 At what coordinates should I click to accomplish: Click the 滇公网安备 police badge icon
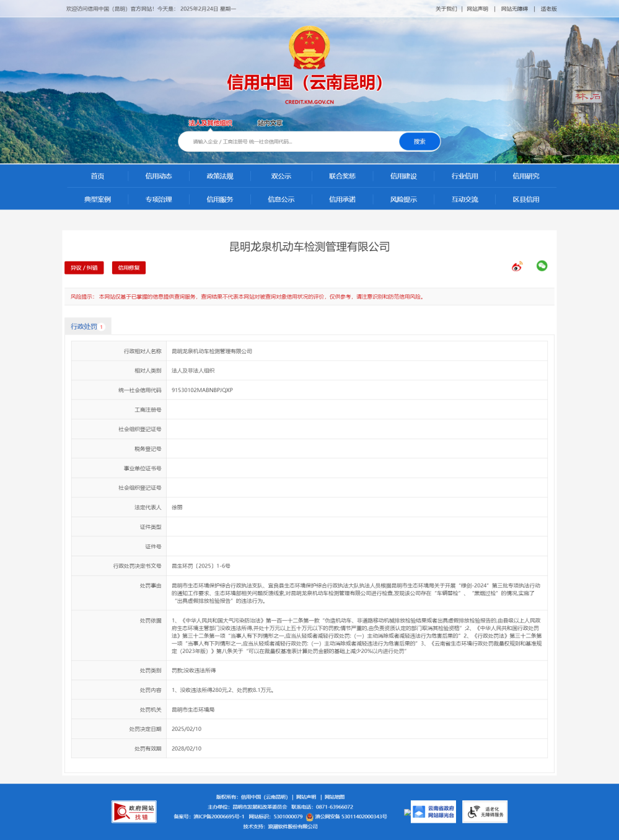point(310,816)
